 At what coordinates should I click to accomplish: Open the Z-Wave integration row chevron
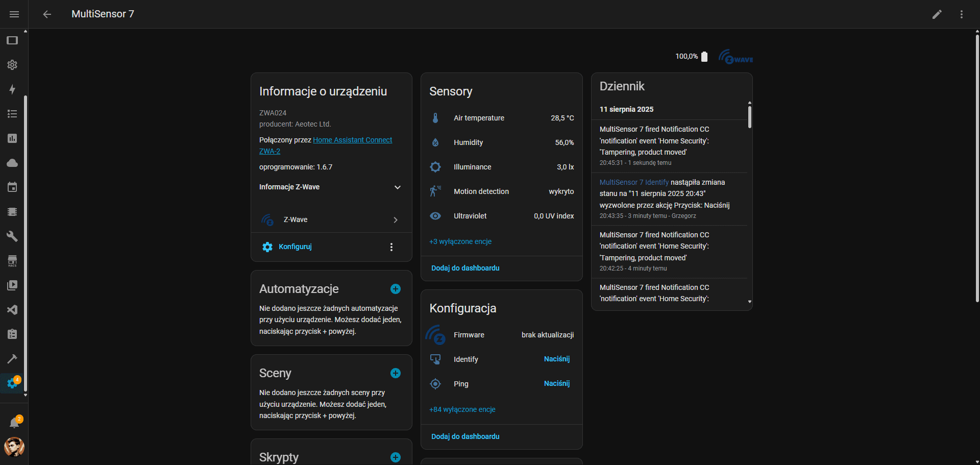[x=395, y=220]
